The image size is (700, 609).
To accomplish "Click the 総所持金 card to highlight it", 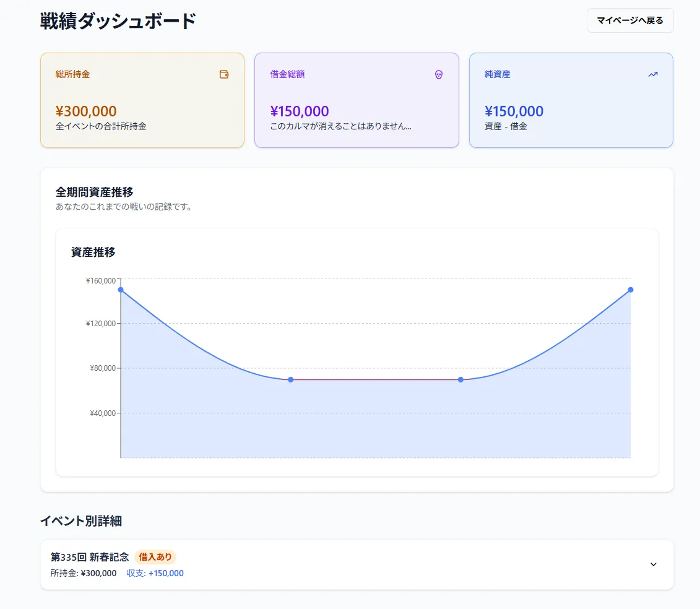I will tap(142, 100).
